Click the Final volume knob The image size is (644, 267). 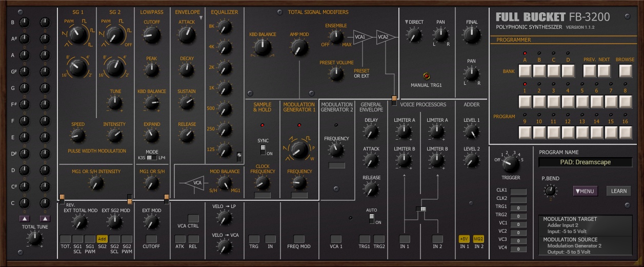point(471,35)
